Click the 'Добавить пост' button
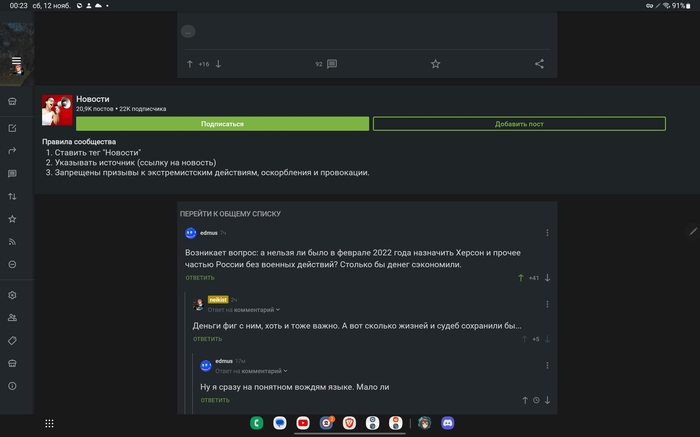This screenshot has width=700, height=437. tap(519, 124)
